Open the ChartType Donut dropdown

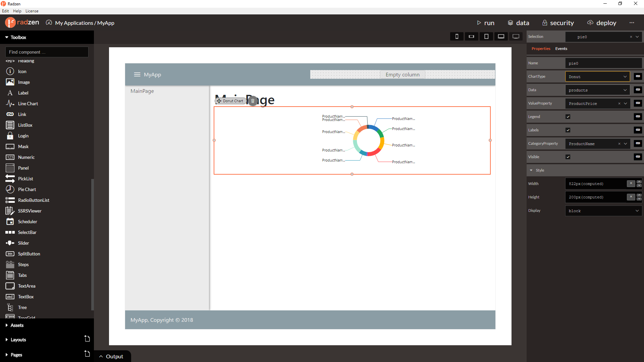click(x=597, y=76)
